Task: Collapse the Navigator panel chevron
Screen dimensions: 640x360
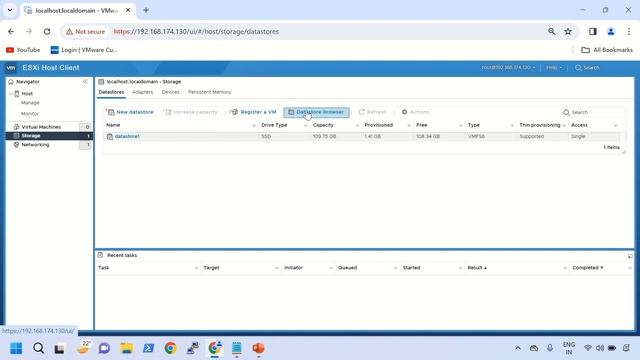Action: coord(85,82)
